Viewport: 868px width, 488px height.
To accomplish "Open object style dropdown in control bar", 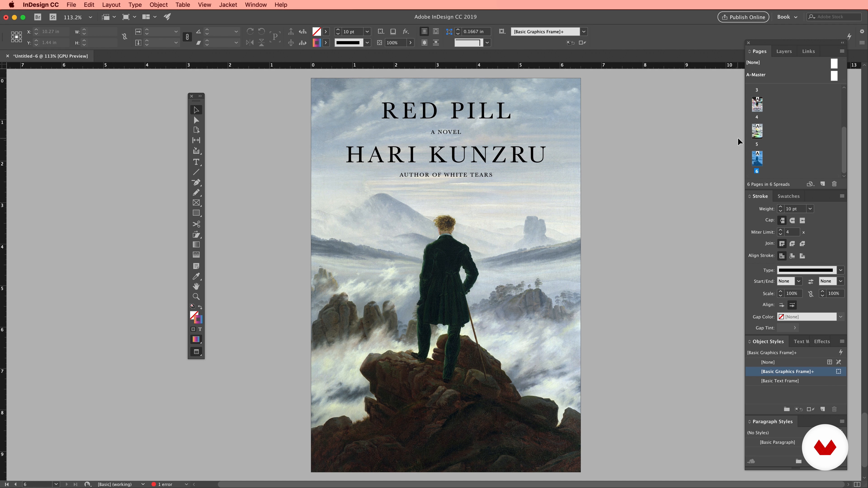I will (x=584, y=32).
